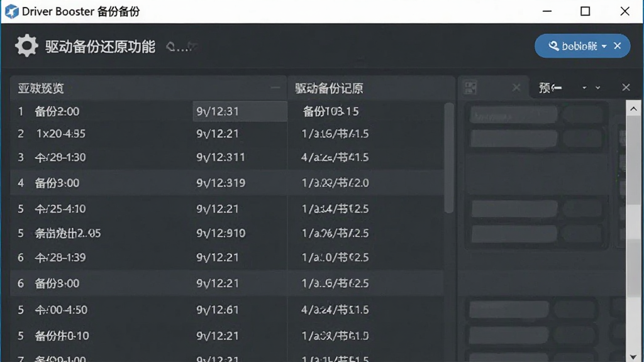The width and height of the screenshot is (644, 362).
Task: Click the scrollbar down arrow
Action: click(633, 357)
